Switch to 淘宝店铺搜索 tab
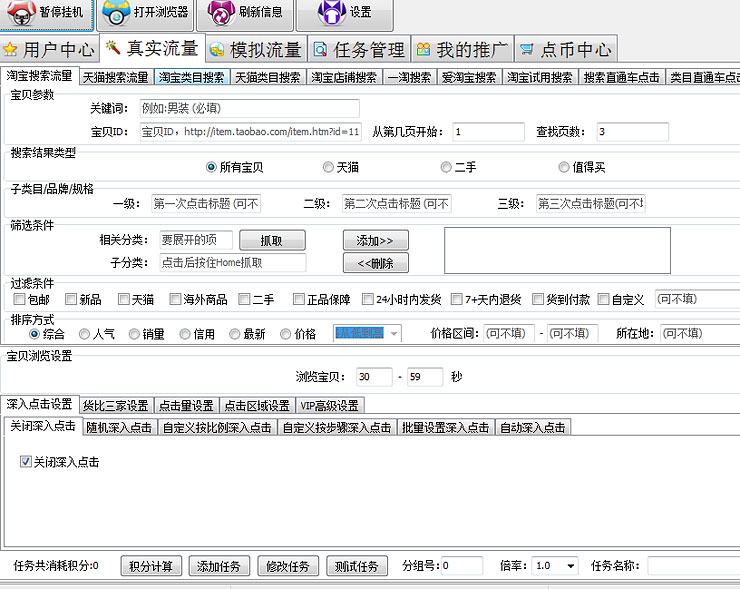 click(x=344, y=77)
